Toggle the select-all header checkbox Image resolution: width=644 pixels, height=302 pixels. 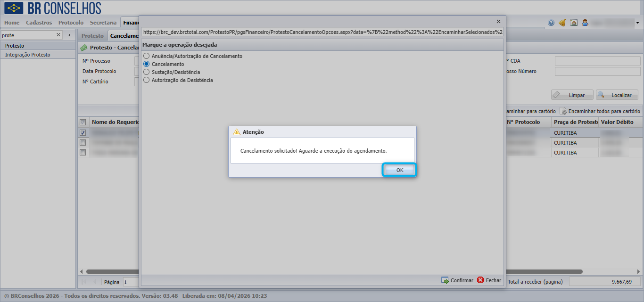[x=83, y=122]
